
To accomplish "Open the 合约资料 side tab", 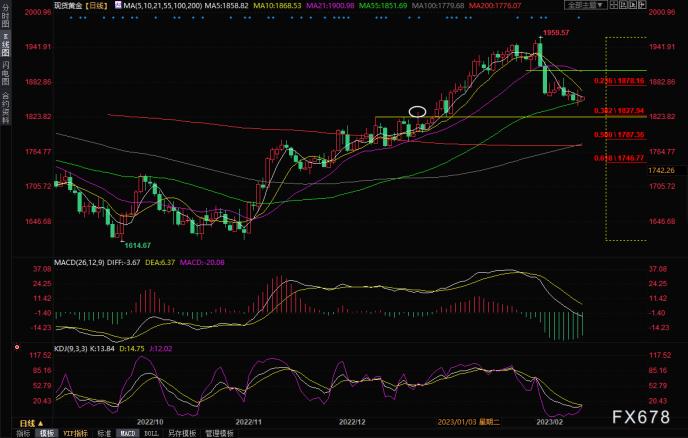I will point(5,107).
